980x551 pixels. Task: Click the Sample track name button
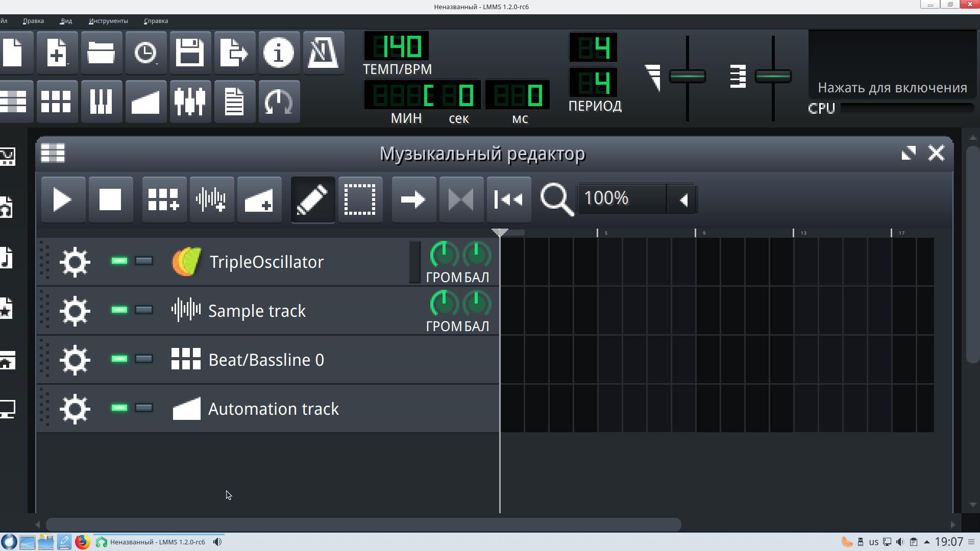pos(257,311)
